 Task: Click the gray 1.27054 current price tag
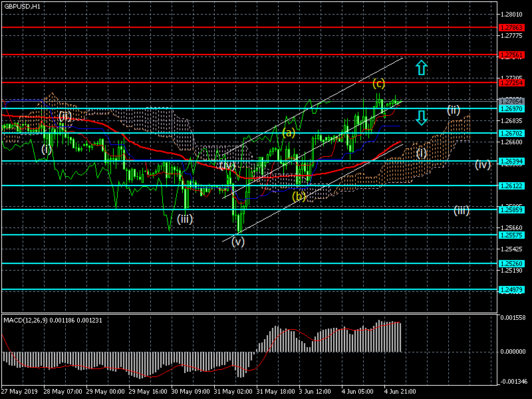point(511,102)
